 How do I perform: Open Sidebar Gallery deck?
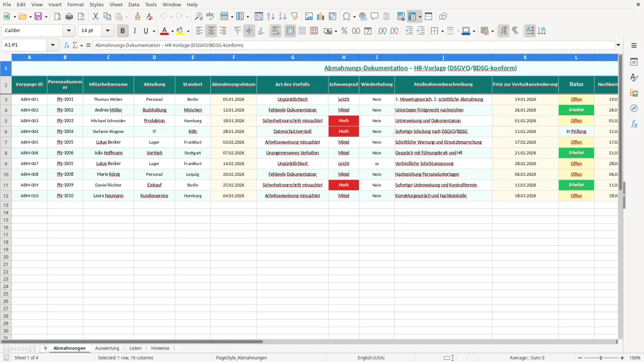click(x=634, y=93)
